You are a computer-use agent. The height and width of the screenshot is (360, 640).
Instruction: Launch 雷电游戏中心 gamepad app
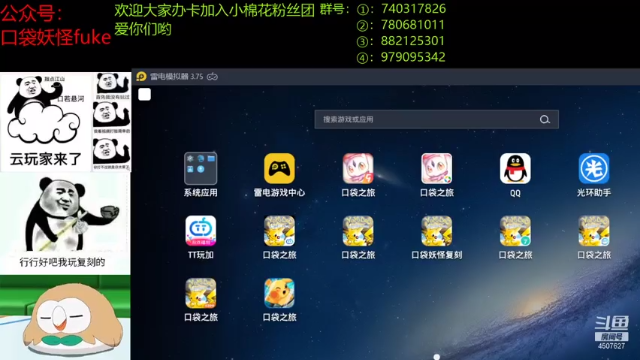coord(279,169)
